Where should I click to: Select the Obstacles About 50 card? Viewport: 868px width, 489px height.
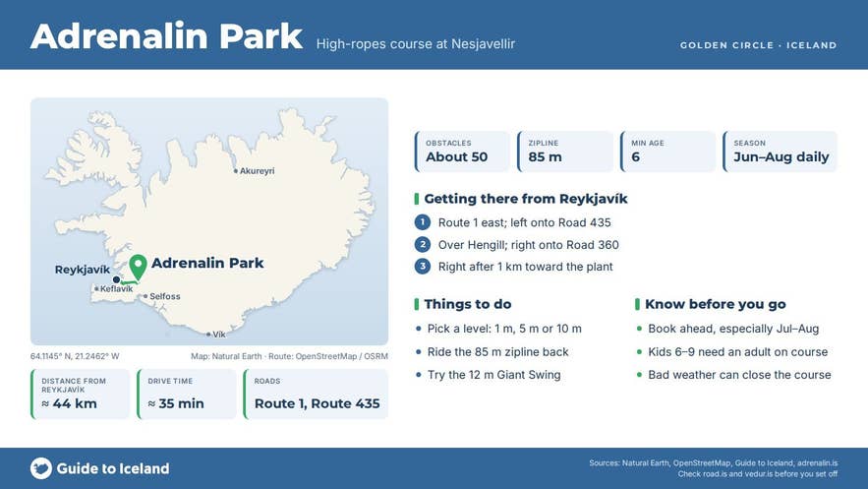point(462,152)
